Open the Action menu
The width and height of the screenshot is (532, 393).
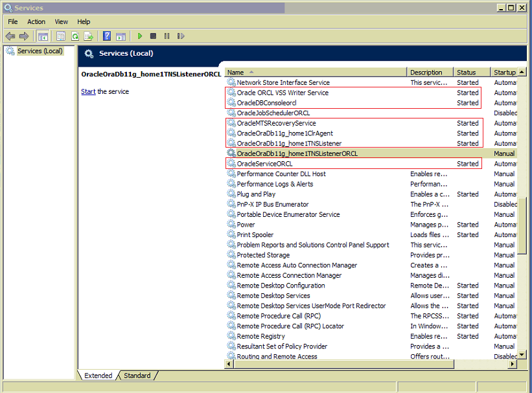tap(36, 22)
